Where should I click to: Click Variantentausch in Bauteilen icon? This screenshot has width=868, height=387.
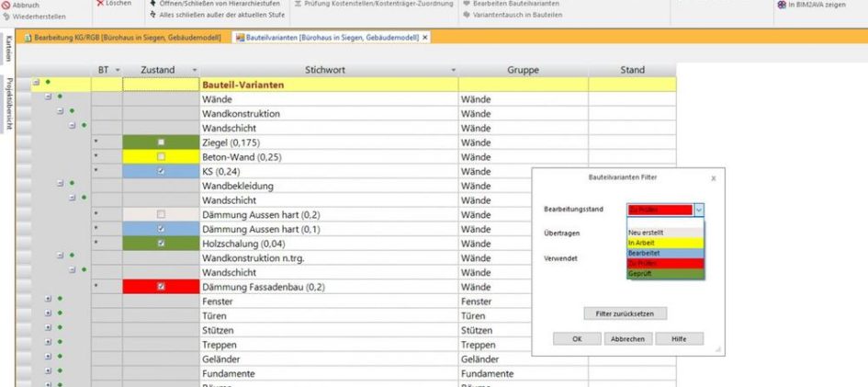point(468,16)
